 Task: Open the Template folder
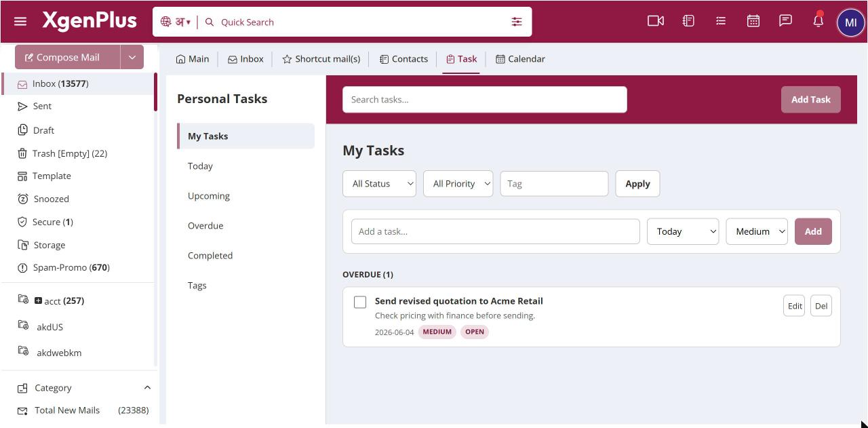[x=52, y=176]
